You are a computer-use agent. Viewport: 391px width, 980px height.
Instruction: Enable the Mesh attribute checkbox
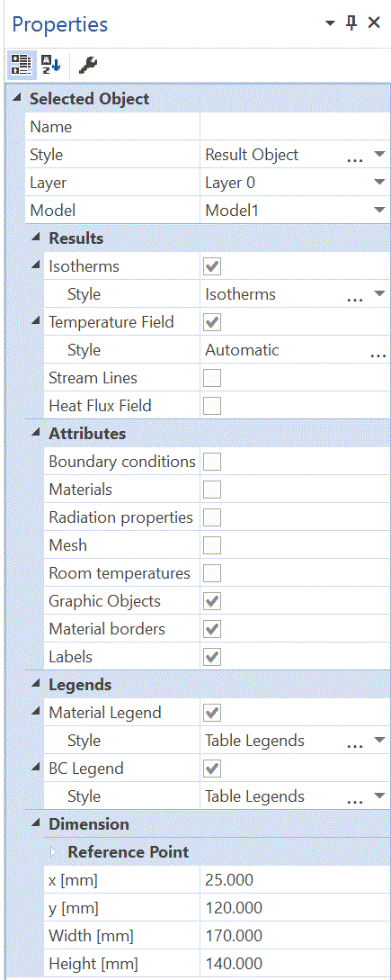(213, 545)
